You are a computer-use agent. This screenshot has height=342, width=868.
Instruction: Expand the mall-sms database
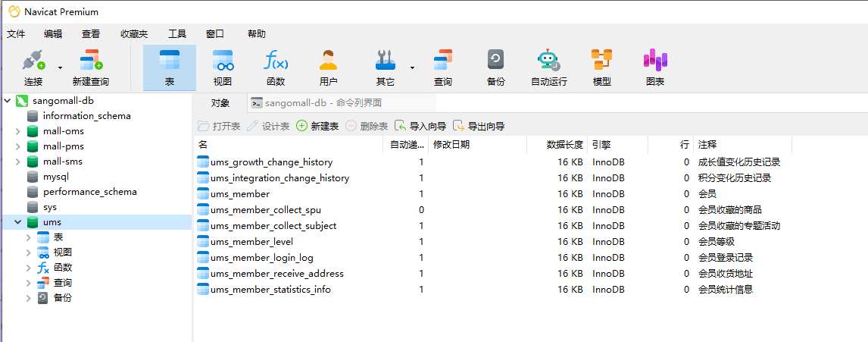click(x=17, y=162)
